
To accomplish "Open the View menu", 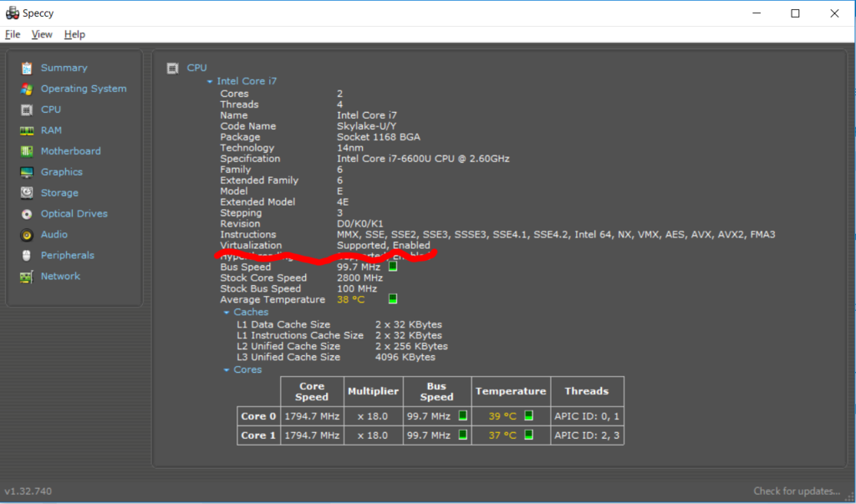I will coord(42,34).
